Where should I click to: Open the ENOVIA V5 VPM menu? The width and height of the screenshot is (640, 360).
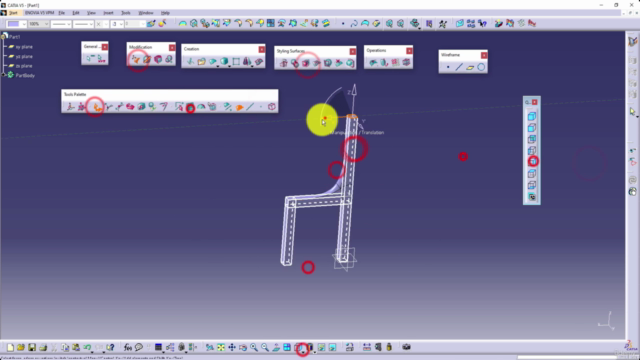tap(39, 13)
